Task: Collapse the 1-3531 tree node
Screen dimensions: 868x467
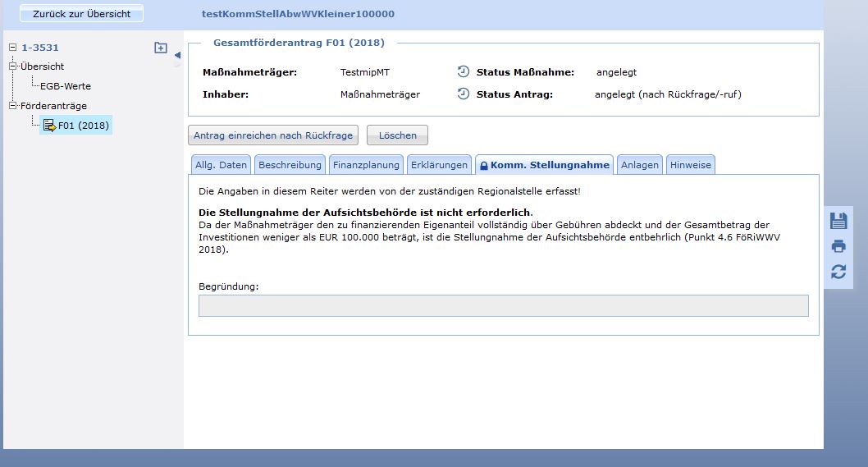Action: click(13, 48)
